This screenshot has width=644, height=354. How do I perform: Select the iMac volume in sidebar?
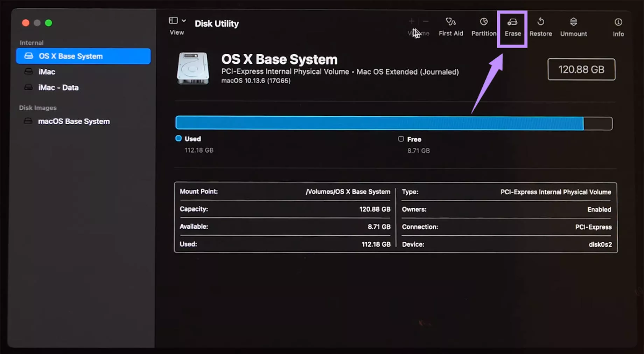coord(47,71)
